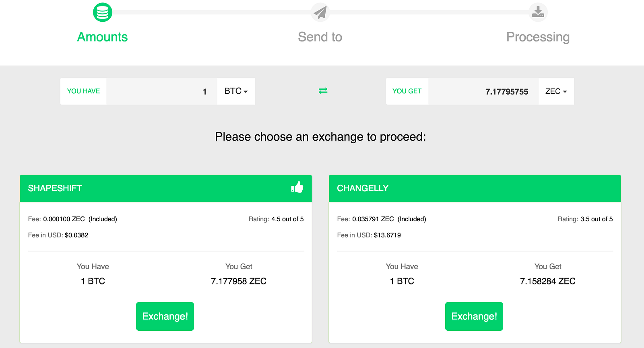
Task: Select the Amounts step label
Action: [102, 37]
